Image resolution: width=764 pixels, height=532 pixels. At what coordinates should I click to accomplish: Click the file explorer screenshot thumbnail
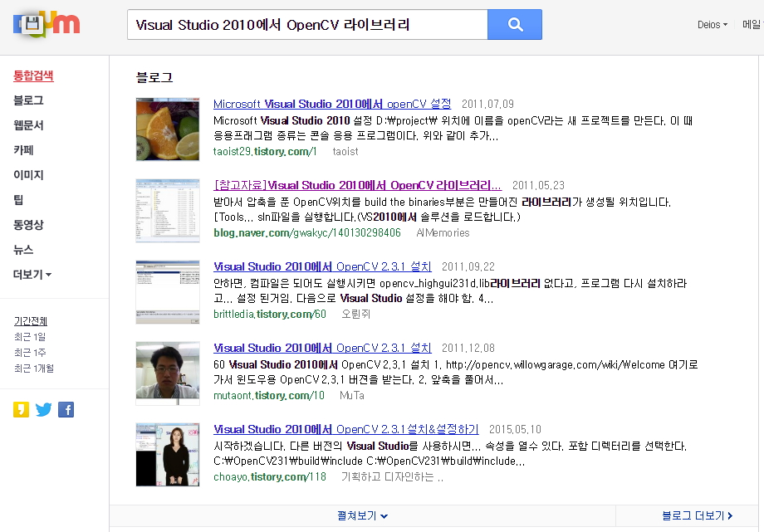click(168, 211)
